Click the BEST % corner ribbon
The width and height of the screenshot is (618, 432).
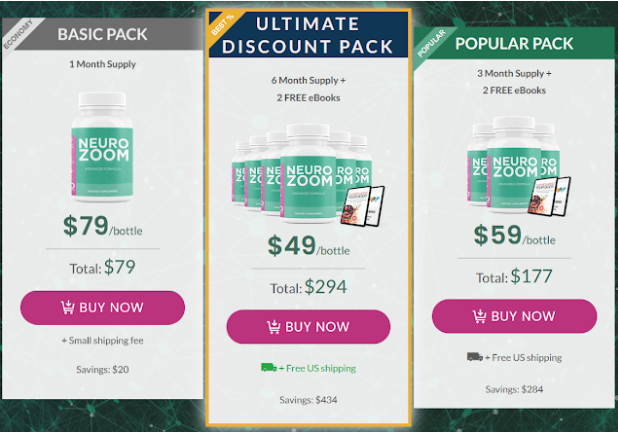pos(223,24)
